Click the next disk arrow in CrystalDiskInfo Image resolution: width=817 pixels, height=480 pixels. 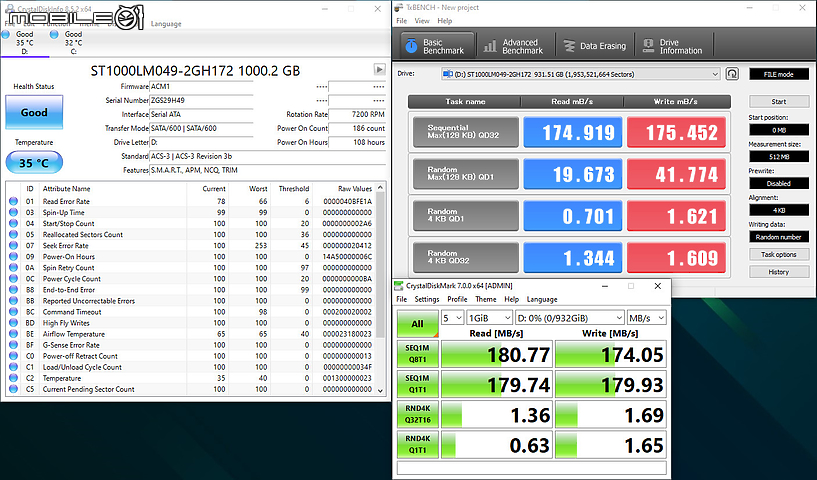click(x=379, y=69)
